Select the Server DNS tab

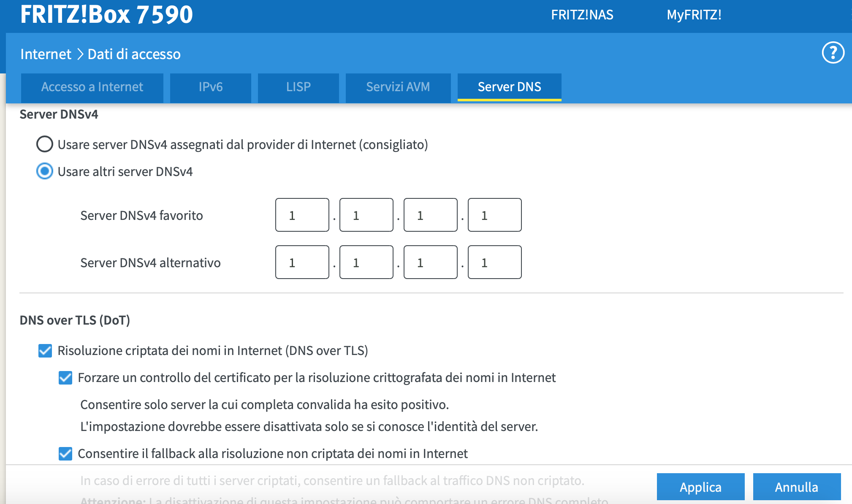(x=509, y=87)
